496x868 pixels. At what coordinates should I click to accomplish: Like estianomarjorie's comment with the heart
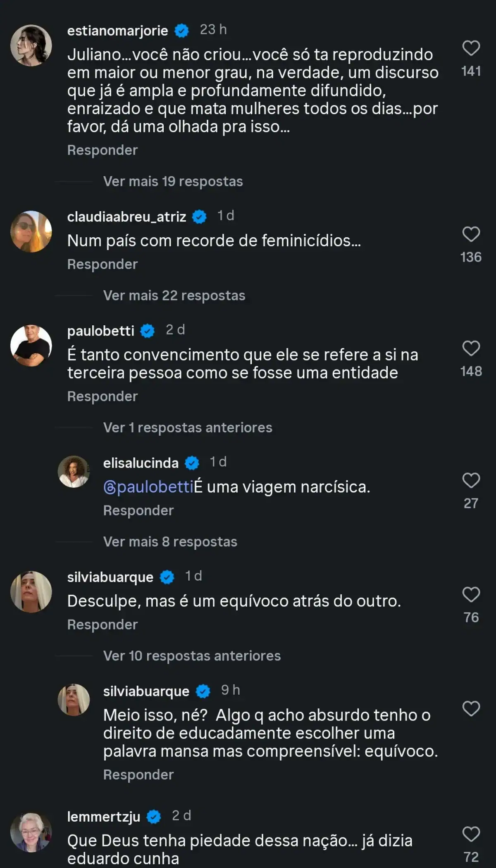point(471,48)
